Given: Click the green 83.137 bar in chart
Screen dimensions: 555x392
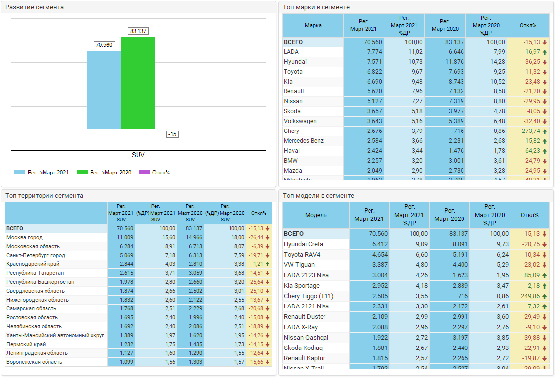Looking at the screenshot, I should 138,83.
